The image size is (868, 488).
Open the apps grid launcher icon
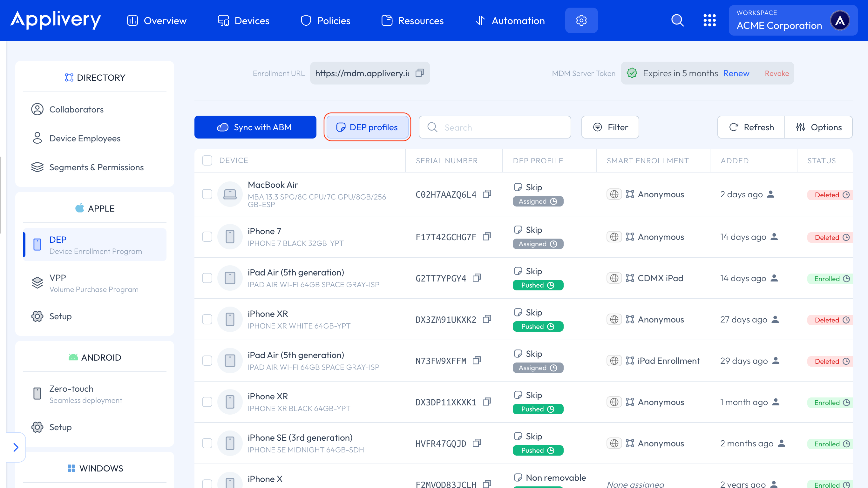(x=709, y=21)
